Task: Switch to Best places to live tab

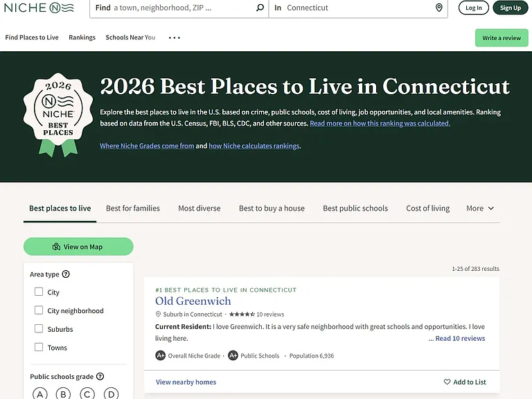Action: coord(60,209)
